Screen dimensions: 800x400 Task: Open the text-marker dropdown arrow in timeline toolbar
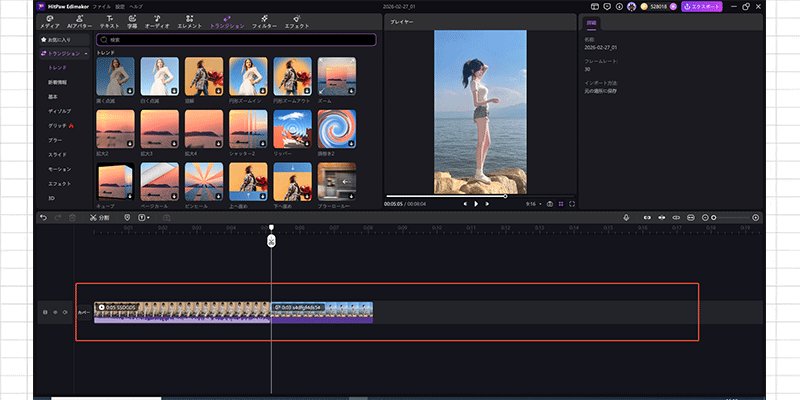pyautogui.click(x=148, y=218)
